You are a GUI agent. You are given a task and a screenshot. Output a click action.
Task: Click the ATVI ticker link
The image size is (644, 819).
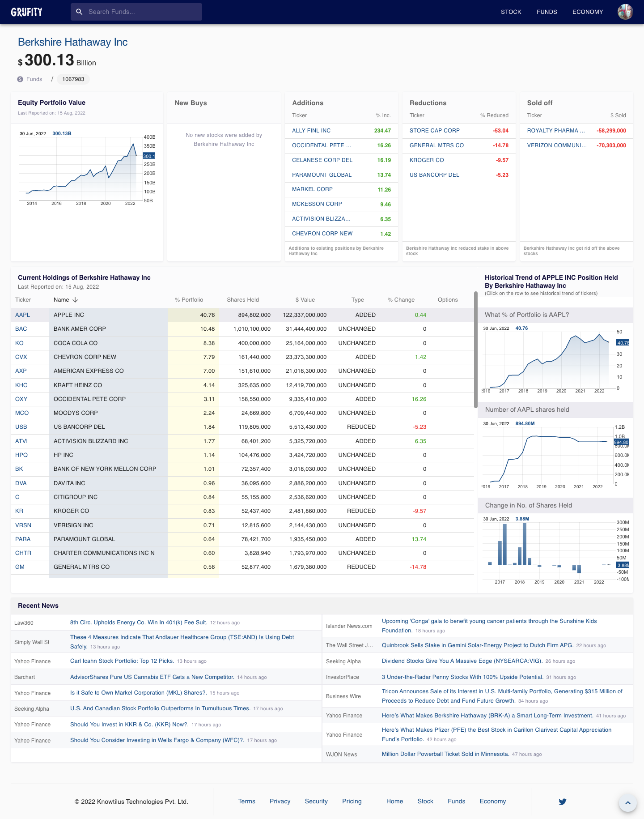pyautogui.click(x=21, y=441)
